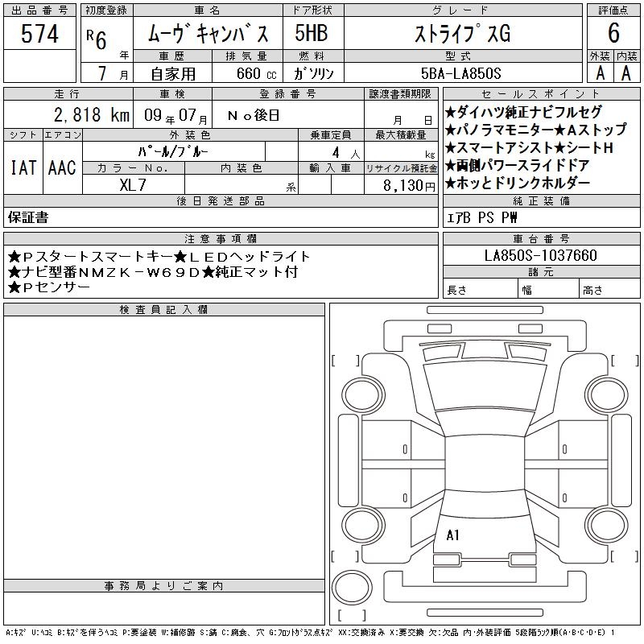Click the A1 damage mark on car diagram

click(452, 535)
